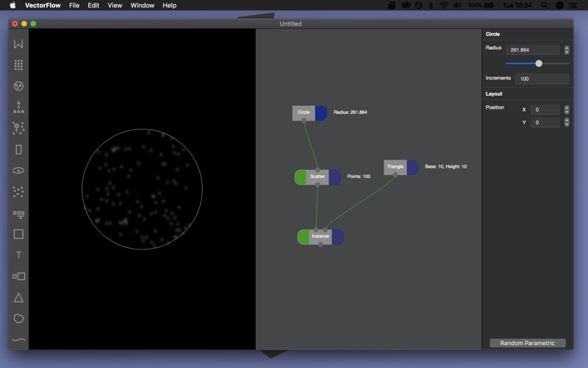Open the volume control in the menu bar
Screen dimensions: 588x368
[457, 5]
